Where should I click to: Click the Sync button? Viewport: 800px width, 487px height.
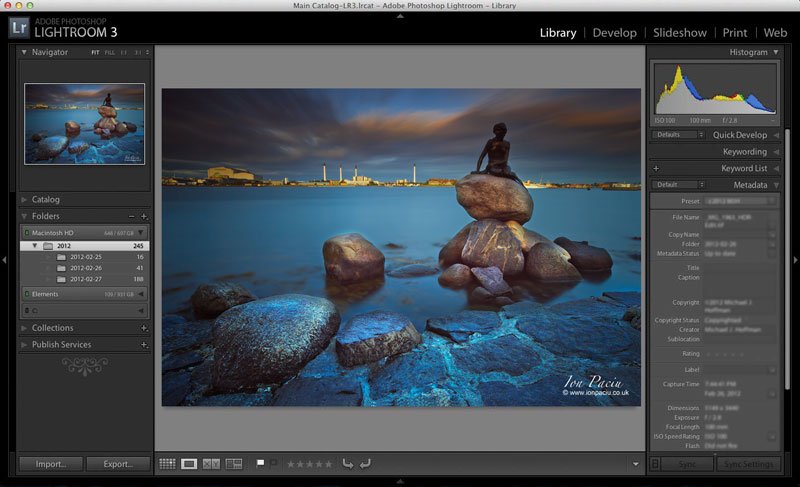click(687, 464)
